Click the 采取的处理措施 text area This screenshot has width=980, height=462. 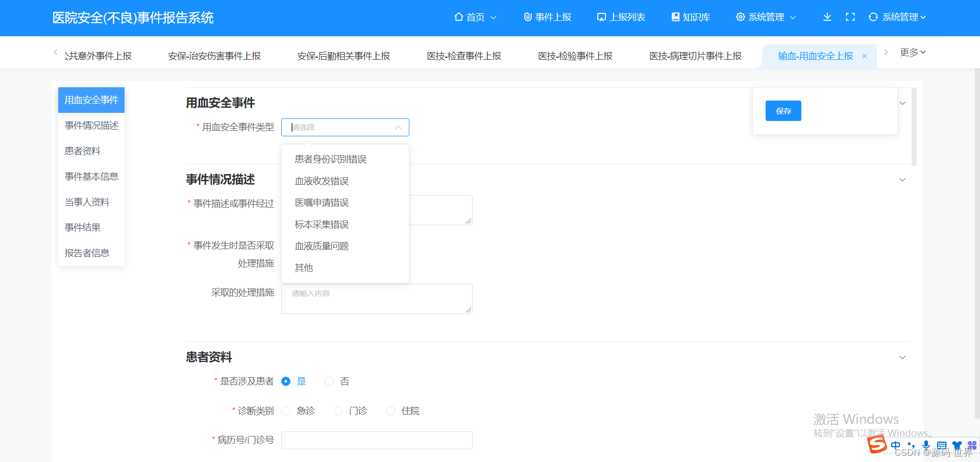(377, 299)
